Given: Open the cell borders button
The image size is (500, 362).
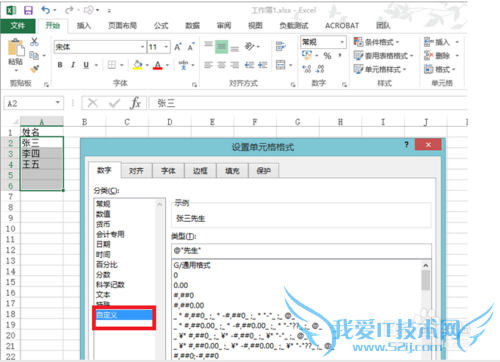Looking at the screenshot, I should tap(112, 65).
